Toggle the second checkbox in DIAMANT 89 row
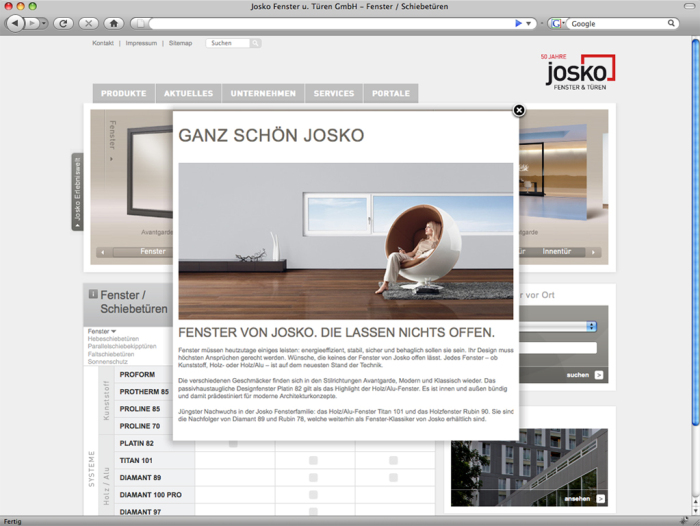This screenshot has width=700, height=526. click(x=393, y=478)
